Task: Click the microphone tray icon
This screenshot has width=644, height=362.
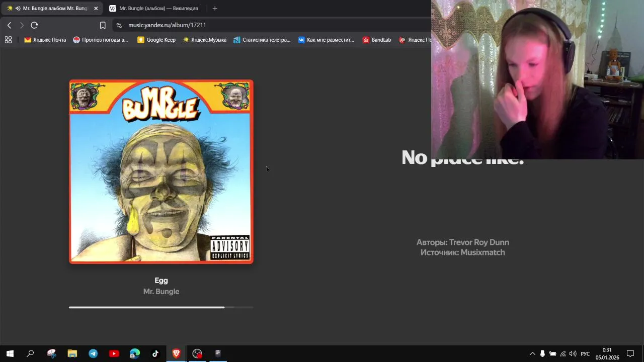Action: click(x=542, y=353)
